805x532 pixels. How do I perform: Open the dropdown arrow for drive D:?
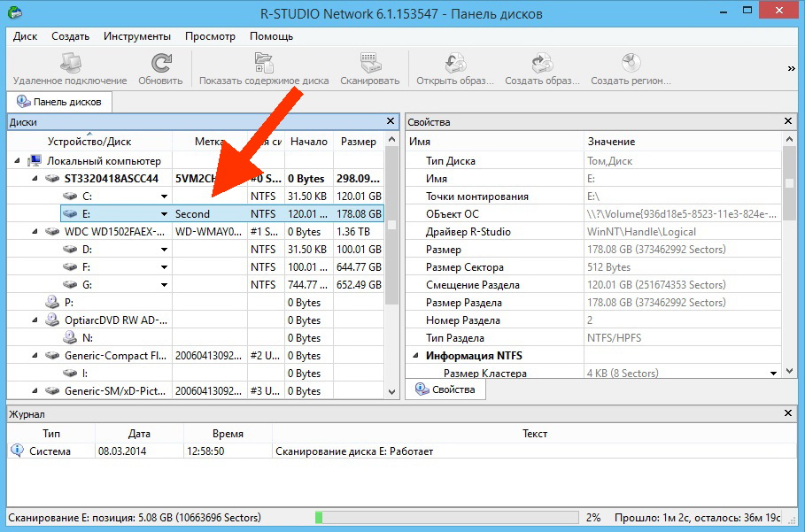pos(164,250)
